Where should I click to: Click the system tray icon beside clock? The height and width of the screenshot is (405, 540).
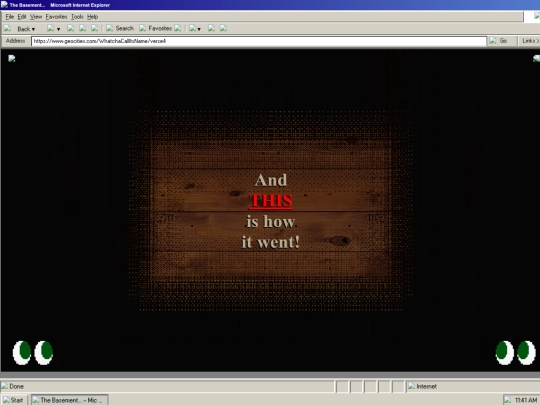coord(507,400)
